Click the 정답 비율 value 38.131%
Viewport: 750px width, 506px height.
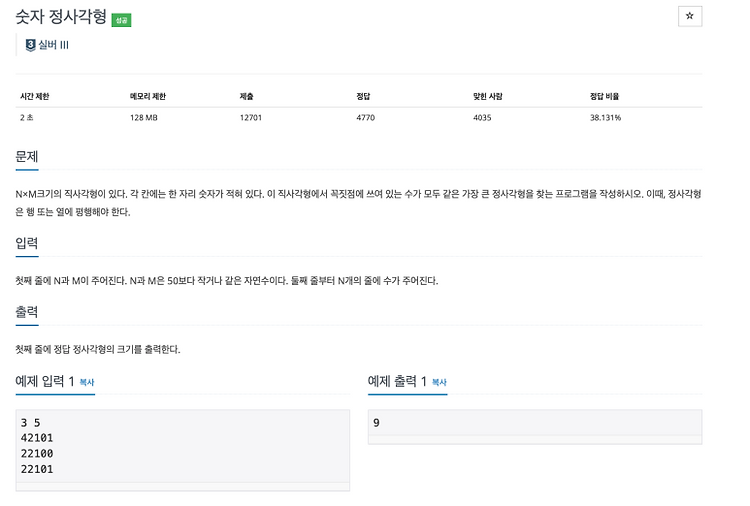pos(605,118)
